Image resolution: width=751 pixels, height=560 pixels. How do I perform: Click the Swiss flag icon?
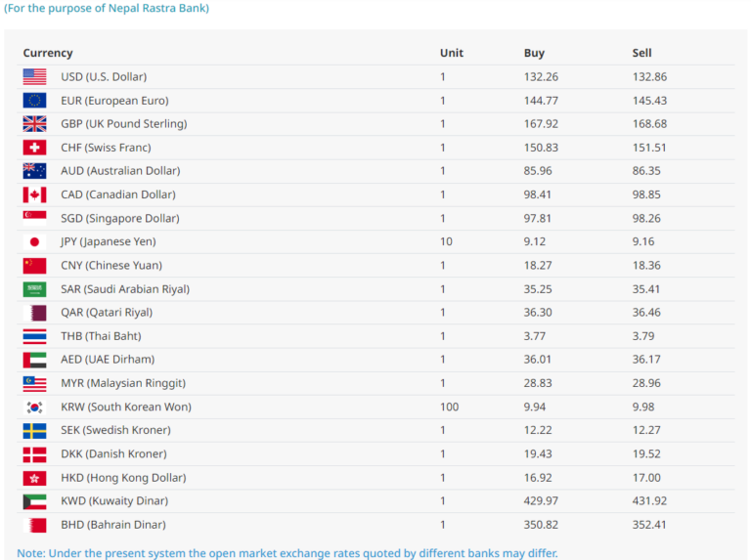pos(34,148)
